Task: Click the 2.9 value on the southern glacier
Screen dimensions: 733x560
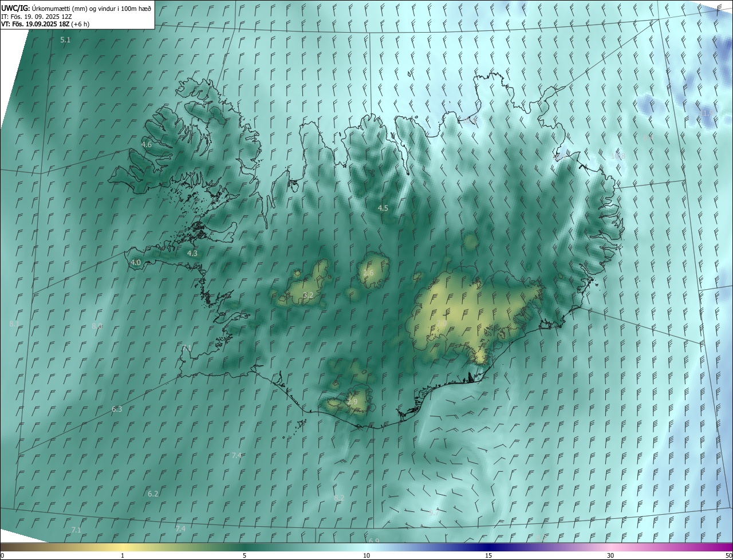Action: click(352, 402)
